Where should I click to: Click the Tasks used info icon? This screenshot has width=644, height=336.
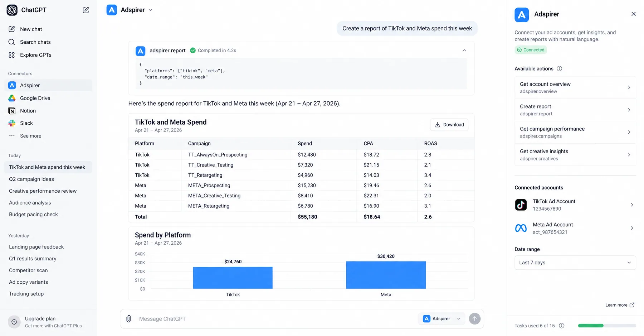pyautogui.click(x=562, y=326)
